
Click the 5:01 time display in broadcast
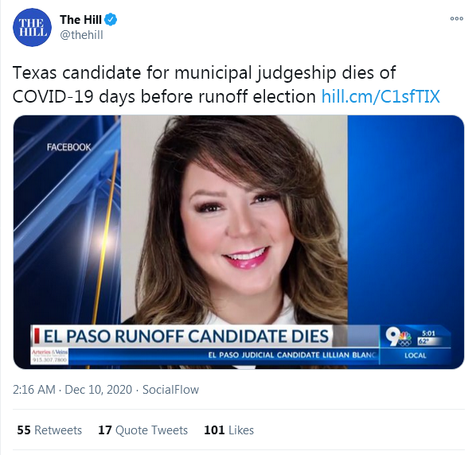point(428,333)
